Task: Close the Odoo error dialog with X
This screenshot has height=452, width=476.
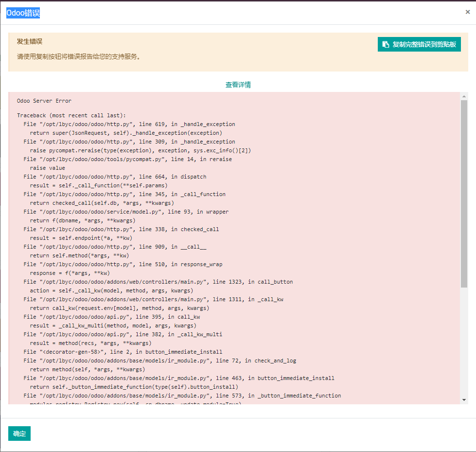Action: click(468, 12)
